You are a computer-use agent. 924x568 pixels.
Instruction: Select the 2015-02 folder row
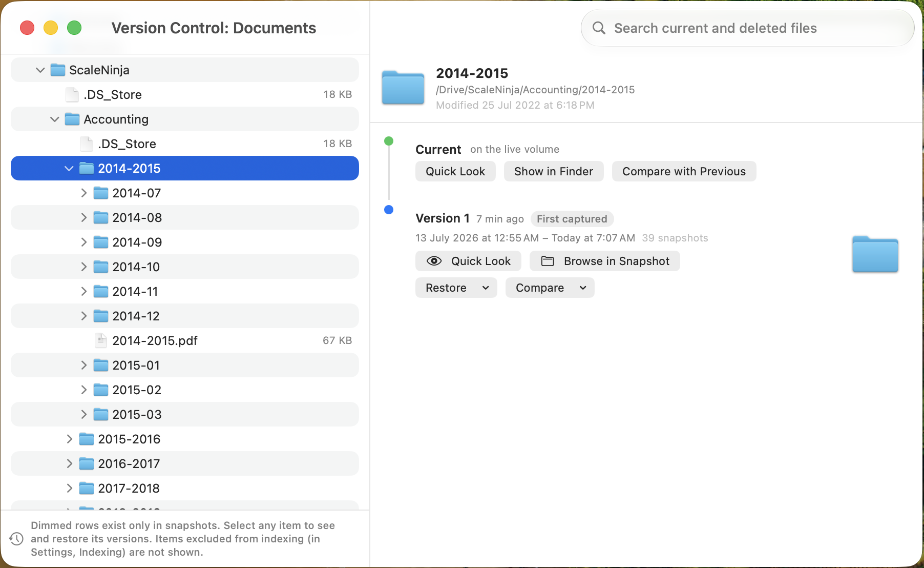(185, 390)
